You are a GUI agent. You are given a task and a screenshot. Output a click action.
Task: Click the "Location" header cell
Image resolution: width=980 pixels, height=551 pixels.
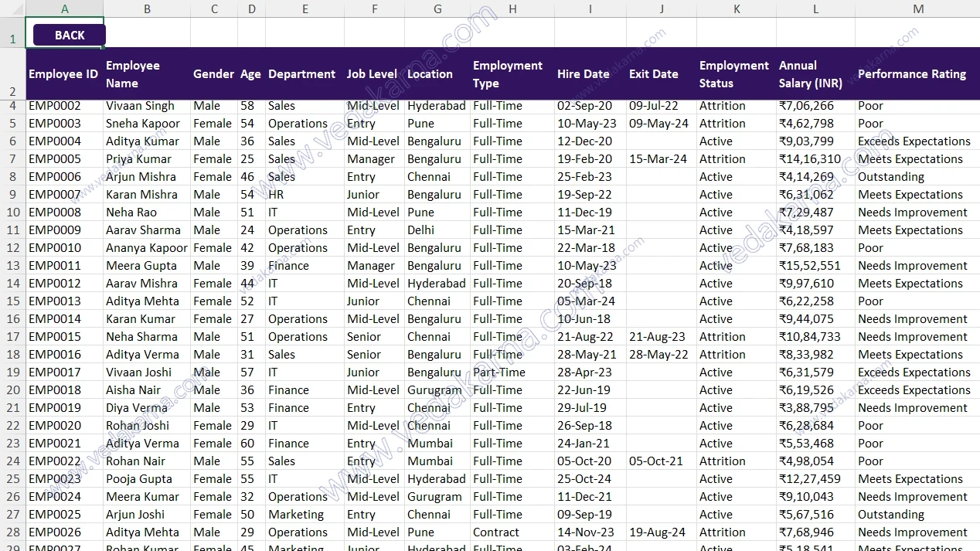click(437, 74)
